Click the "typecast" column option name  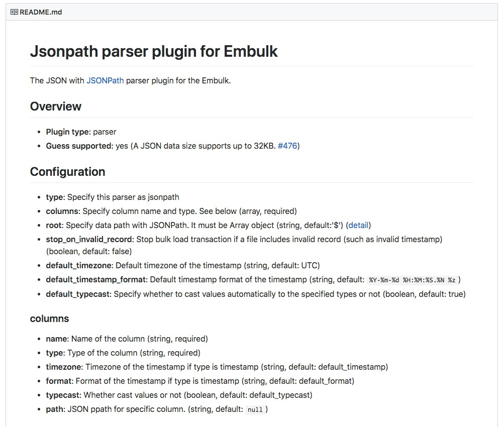point(63,395)
